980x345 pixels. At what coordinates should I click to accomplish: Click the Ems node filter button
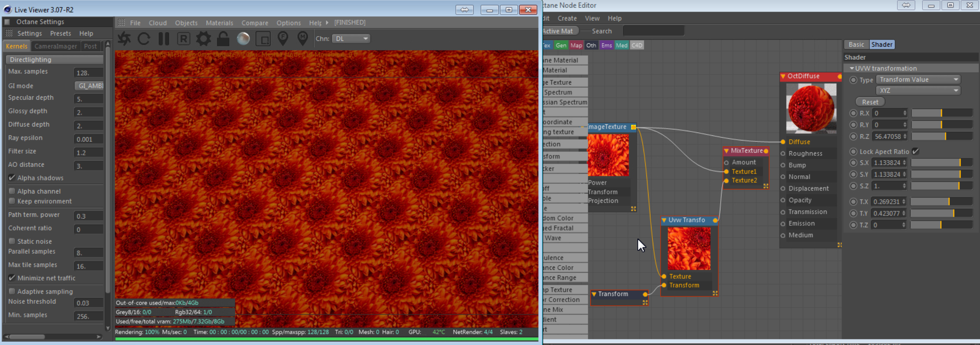pyautogui.click(x=607, y=45)
